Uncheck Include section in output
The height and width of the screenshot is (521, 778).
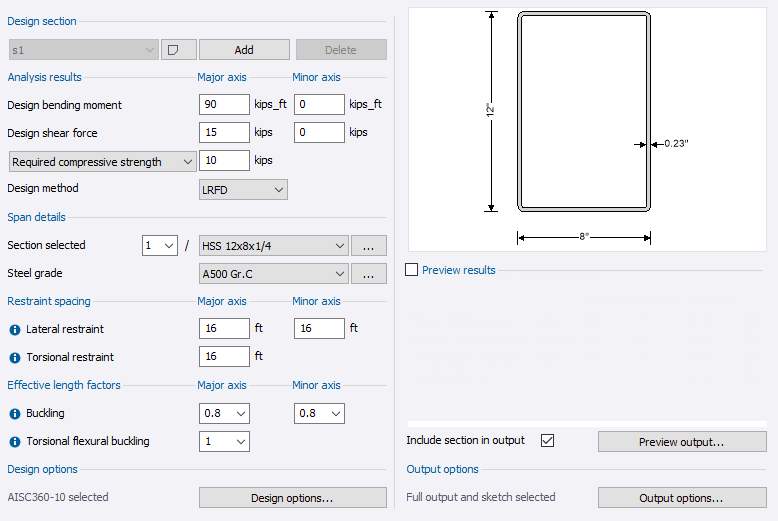[x=547, y=441]
